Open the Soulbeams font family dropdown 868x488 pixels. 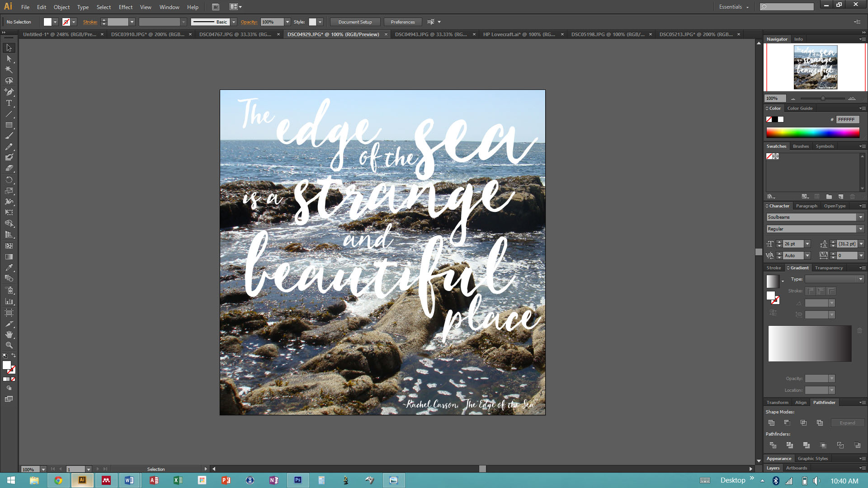tap(861, 217)
